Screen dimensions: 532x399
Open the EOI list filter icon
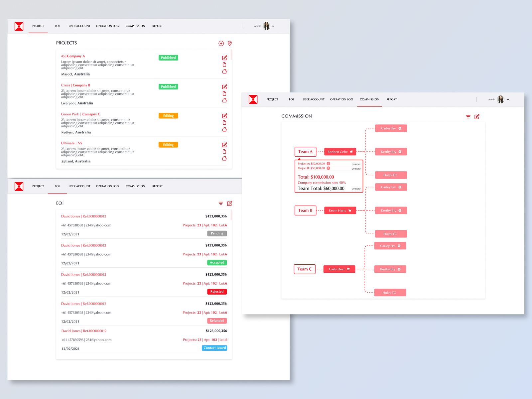click(221, 203)
